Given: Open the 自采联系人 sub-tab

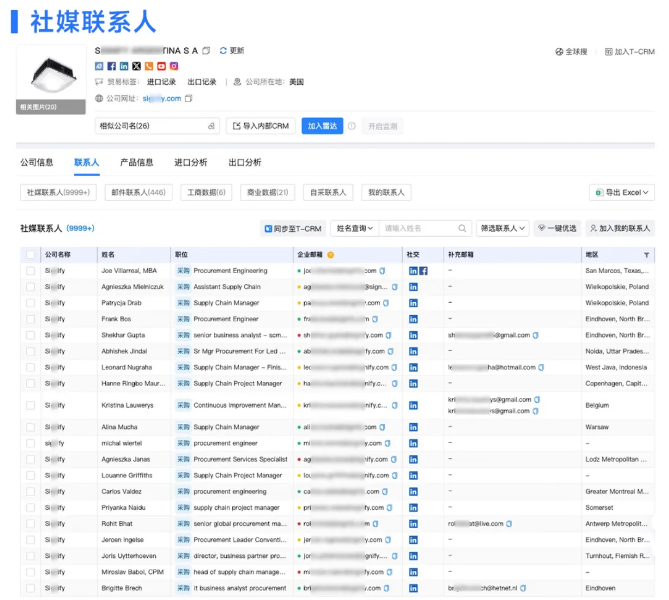Looking at the screenshot, I should click(328, 192).
